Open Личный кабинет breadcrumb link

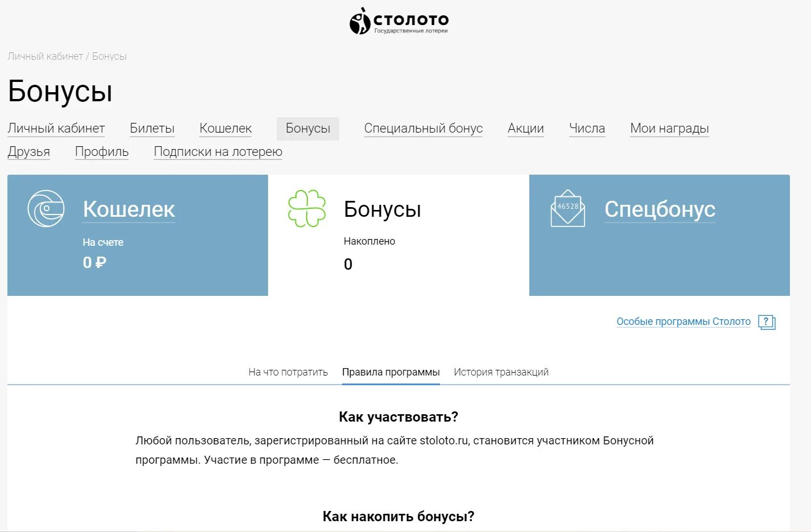(45, 56)
